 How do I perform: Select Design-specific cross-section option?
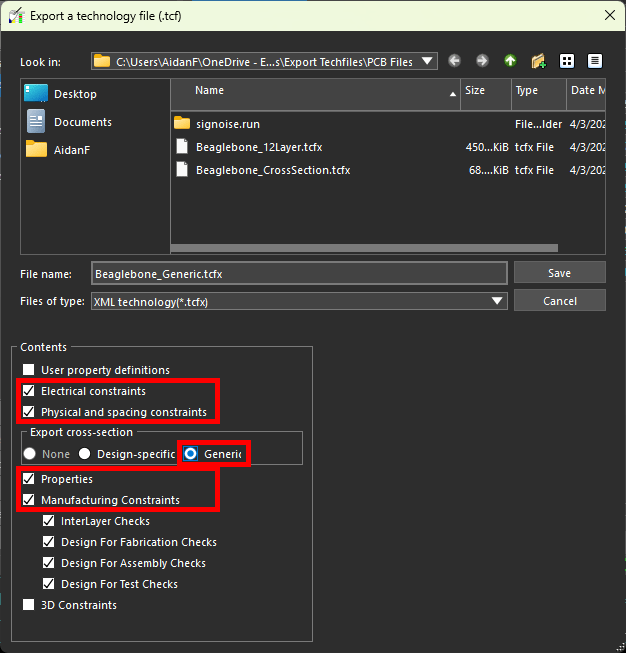coord(85,454)
